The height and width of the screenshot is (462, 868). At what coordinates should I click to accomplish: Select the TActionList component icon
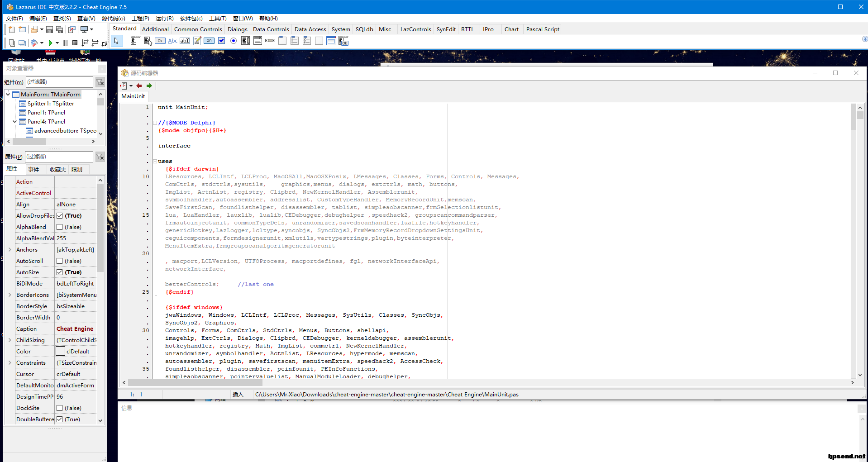pos(343,41)
